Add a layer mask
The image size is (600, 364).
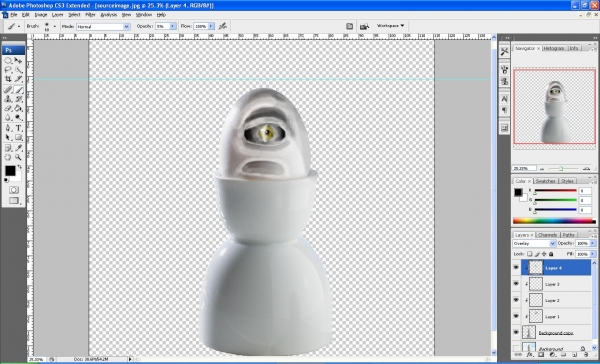[541, 355]
